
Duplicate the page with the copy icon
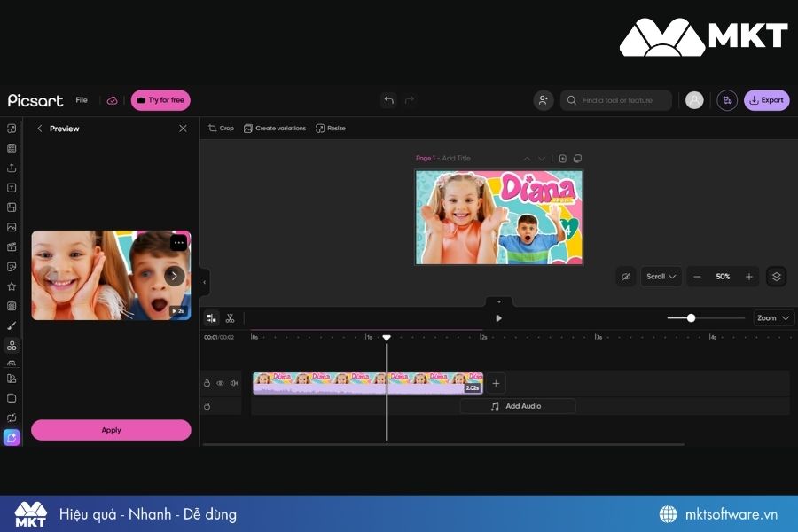pos(579,158)
